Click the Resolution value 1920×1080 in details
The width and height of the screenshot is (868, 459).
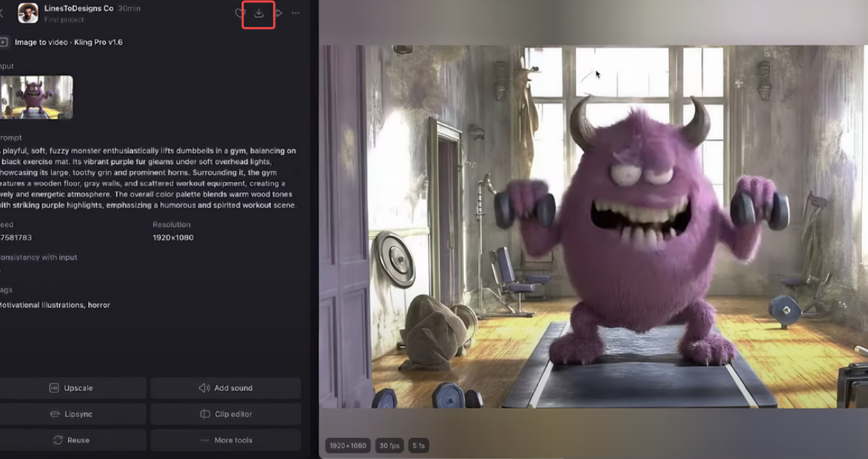click(x=174, y=237)
